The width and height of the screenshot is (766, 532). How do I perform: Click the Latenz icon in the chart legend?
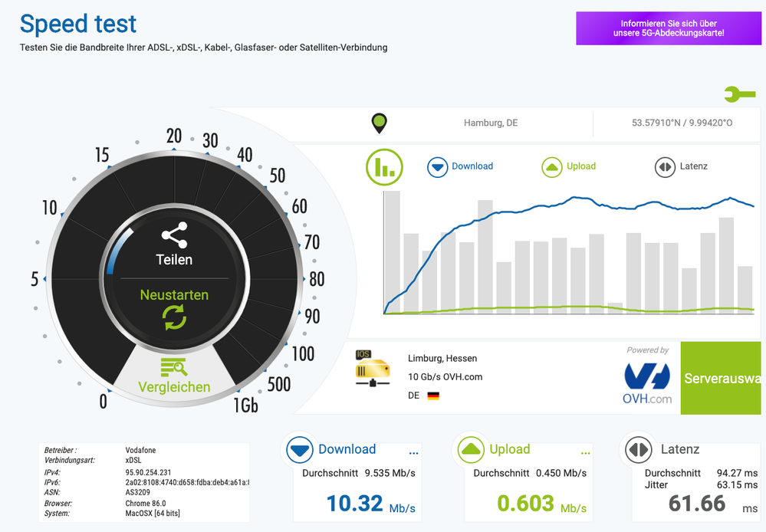(666, 166)
